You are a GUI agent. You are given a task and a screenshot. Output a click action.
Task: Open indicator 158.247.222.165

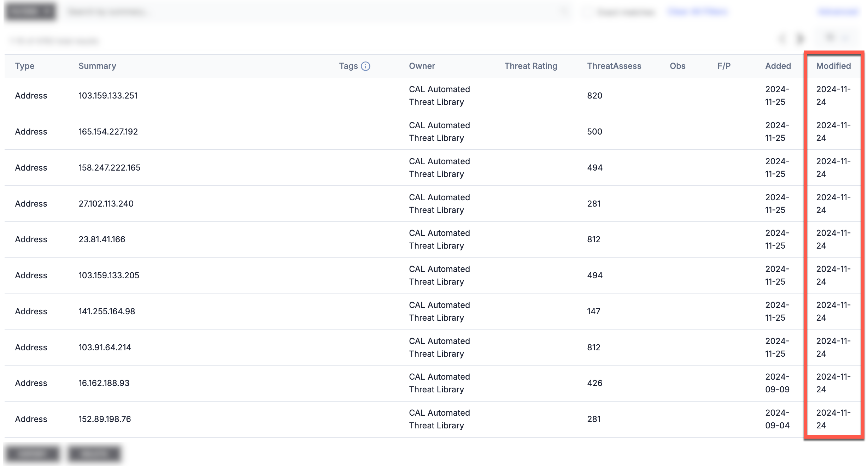110,168
